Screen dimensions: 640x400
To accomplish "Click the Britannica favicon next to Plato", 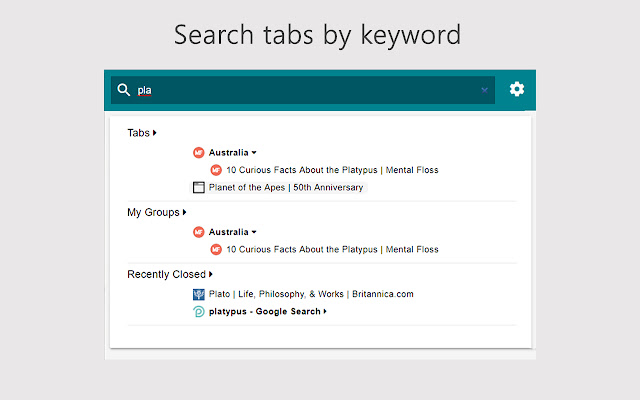I will 199,294.
